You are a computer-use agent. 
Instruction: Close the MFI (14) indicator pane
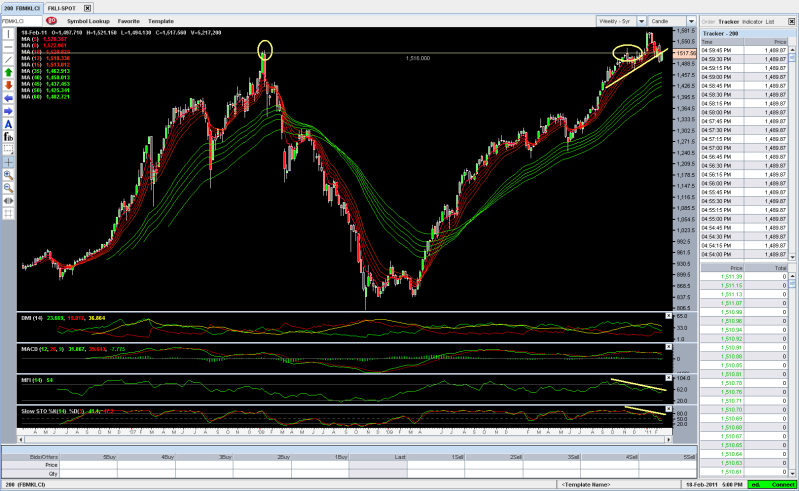pyautogui.click(x=669, y=378)
